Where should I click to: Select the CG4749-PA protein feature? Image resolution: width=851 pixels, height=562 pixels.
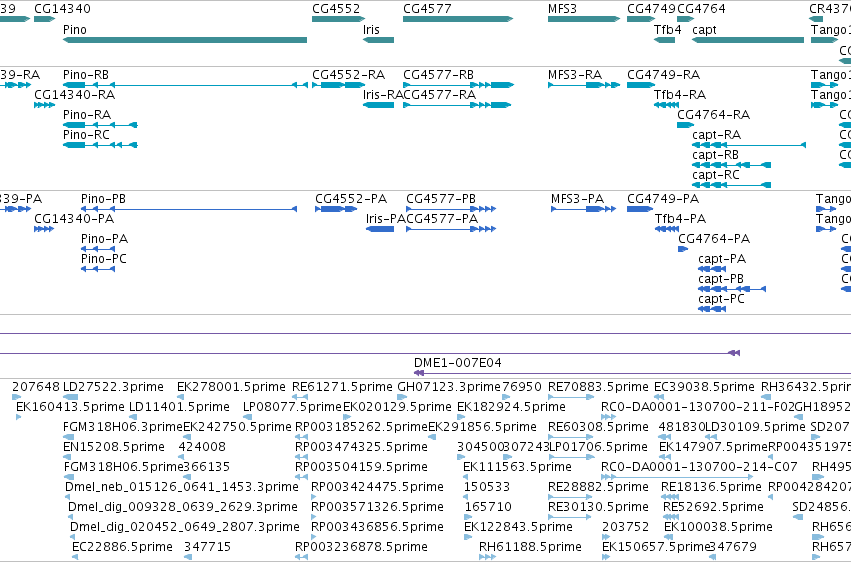tap(640, 209)
